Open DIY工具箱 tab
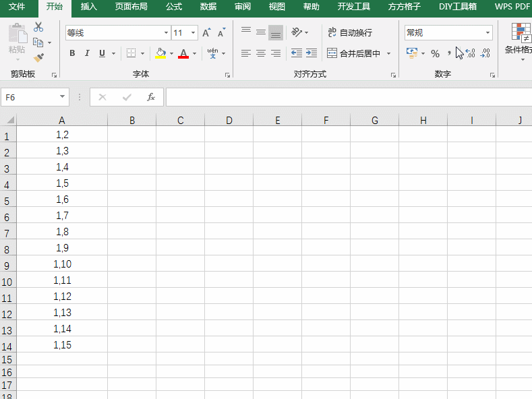The height and width of the screenshot is (399, 532). pyautogui.click(x=458, y=7)
